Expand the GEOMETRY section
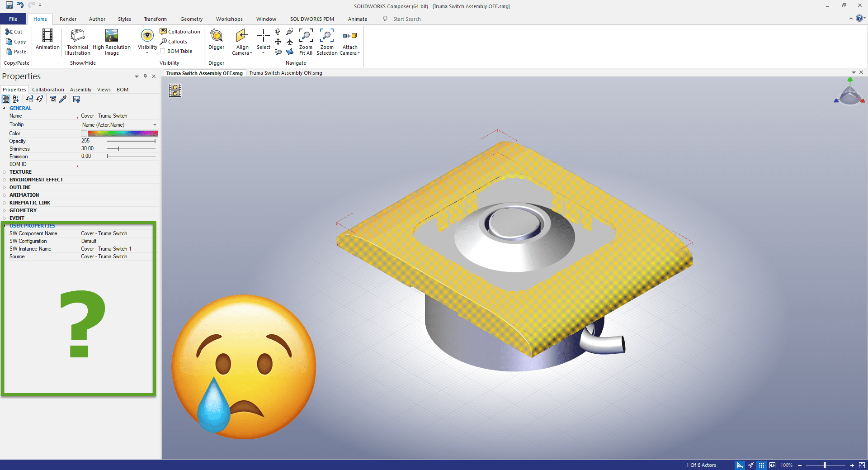Screen dimensions: 868x470 point(5,210)
